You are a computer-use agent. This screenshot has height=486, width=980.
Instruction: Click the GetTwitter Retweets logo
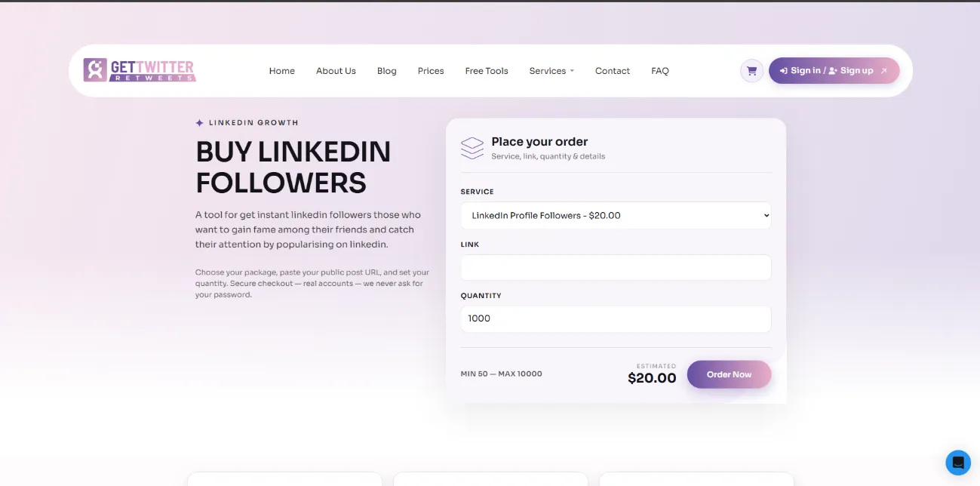(140, 70)
